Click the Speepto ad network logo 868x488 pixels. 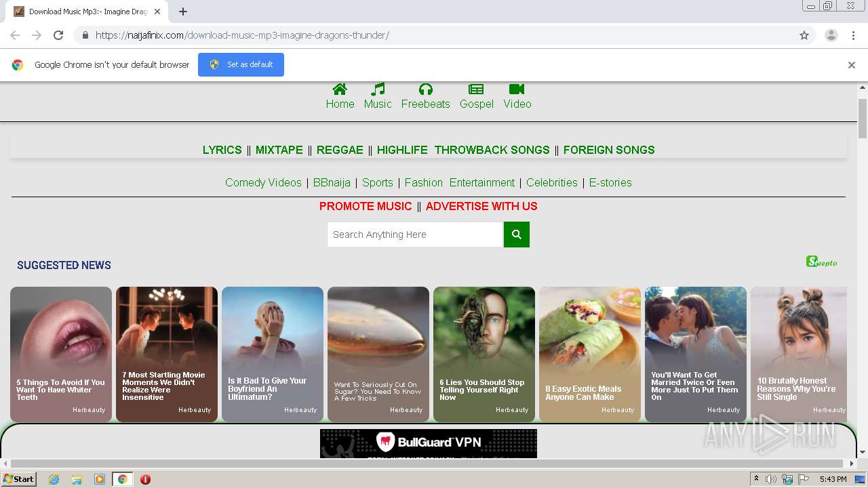pyautogui.click(x=822, y=262)
